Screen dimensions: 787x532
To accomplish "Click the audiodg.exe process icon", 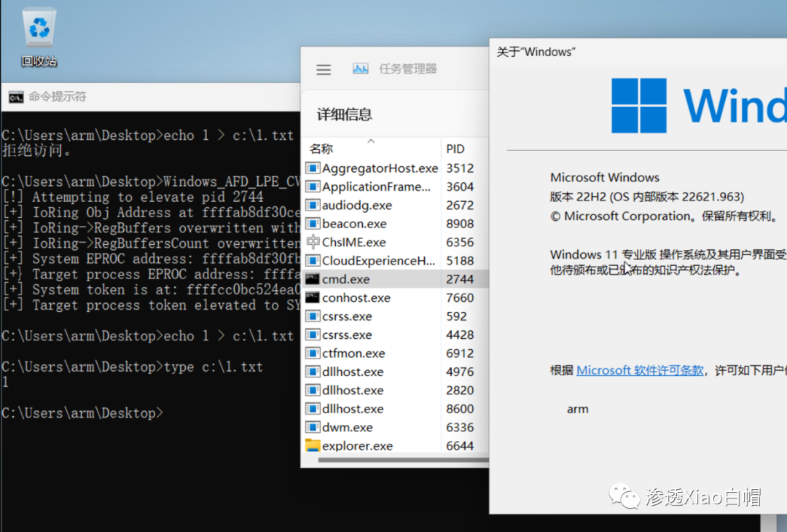I will coord(313,206).
